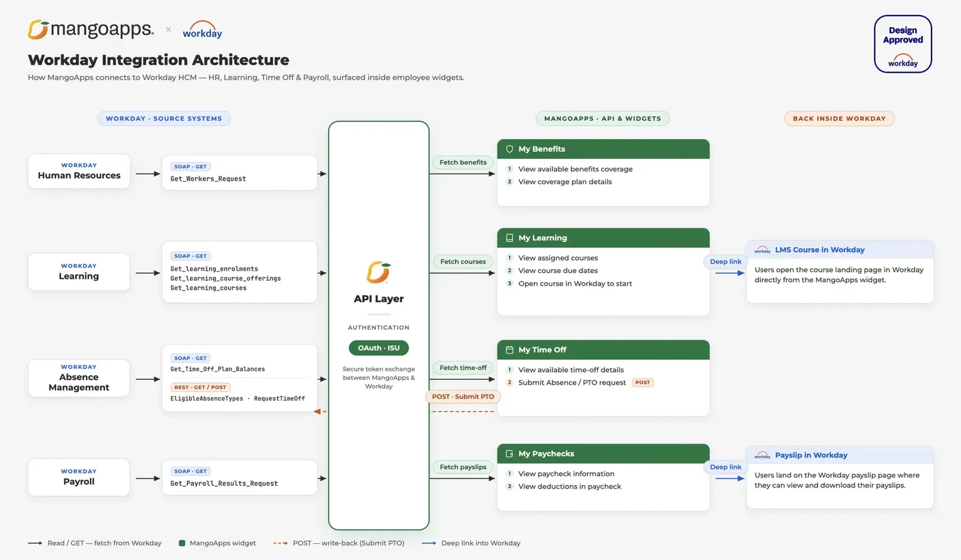
Task: Click the Workday logo beside MangoApps logo
Action: [x=202, y=30]
